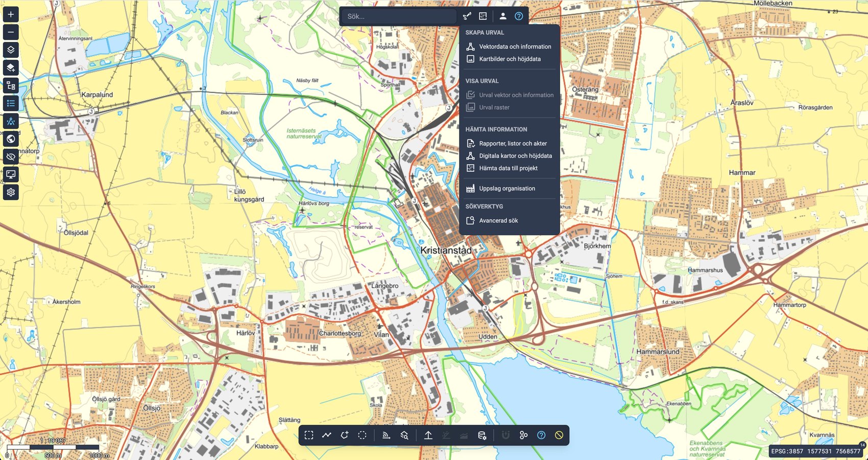Select the add polygon selection tool
This screenshot has height=460, width=868.
tap(345, 435)
